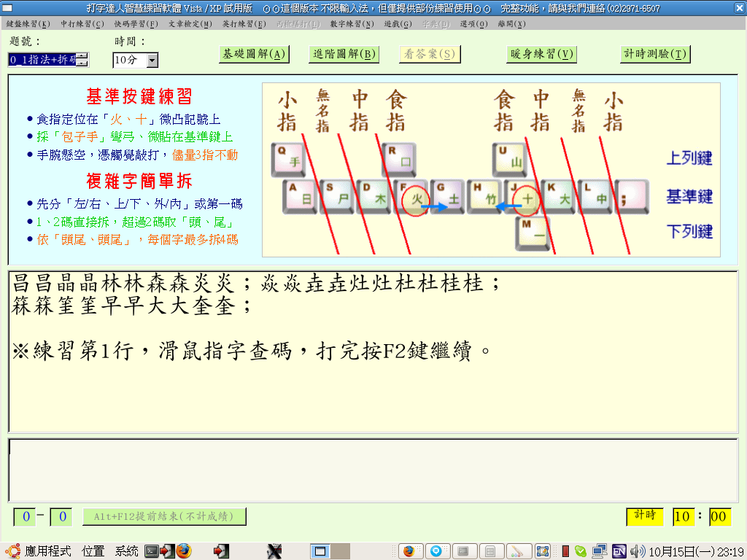Screen dimensions: 747x560
Task: Open the 文章檢定(M) menu
Action: [190, 24]
